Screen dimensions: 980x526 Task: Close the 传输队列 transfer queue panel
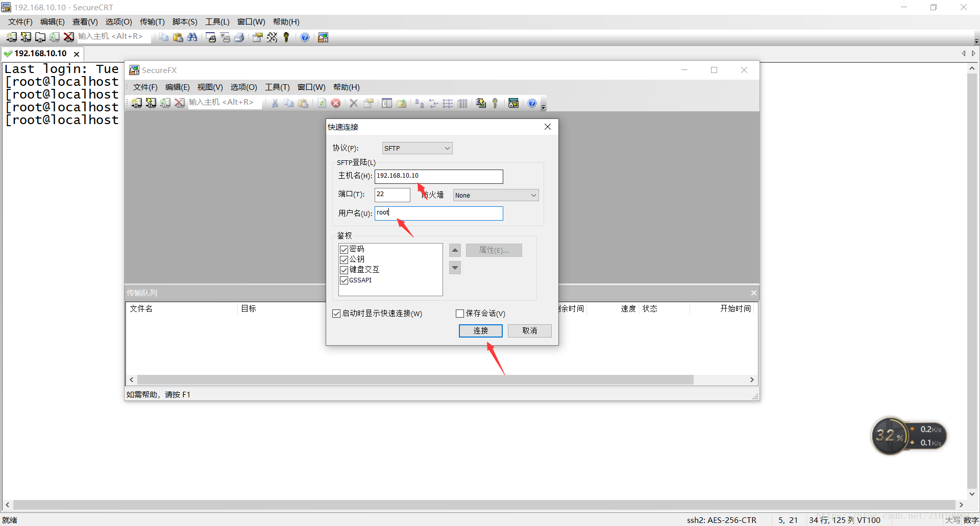click(753, 293)
